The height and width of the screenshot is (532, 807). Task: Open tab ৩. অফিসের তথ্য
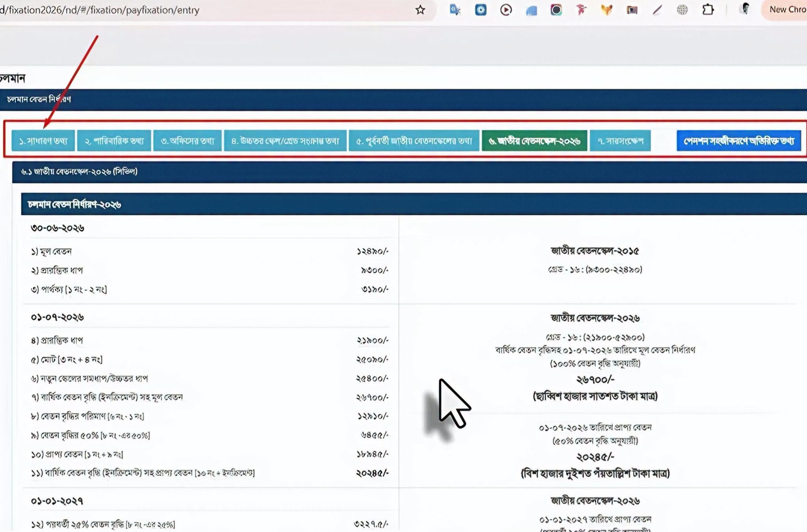tap(188, 141)
